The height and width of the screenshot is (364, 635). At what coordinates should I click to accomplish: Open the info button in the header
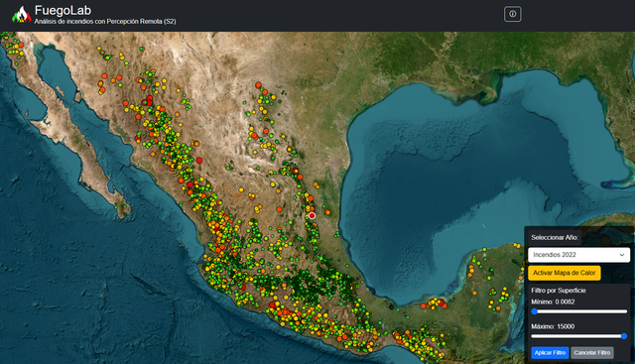pyautogui.click(x=512, y=14)
